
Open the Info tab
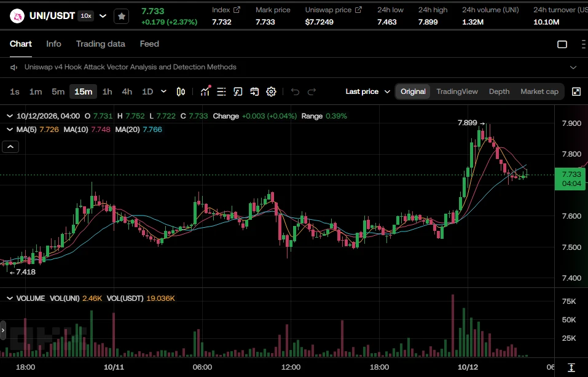[53, 44]
